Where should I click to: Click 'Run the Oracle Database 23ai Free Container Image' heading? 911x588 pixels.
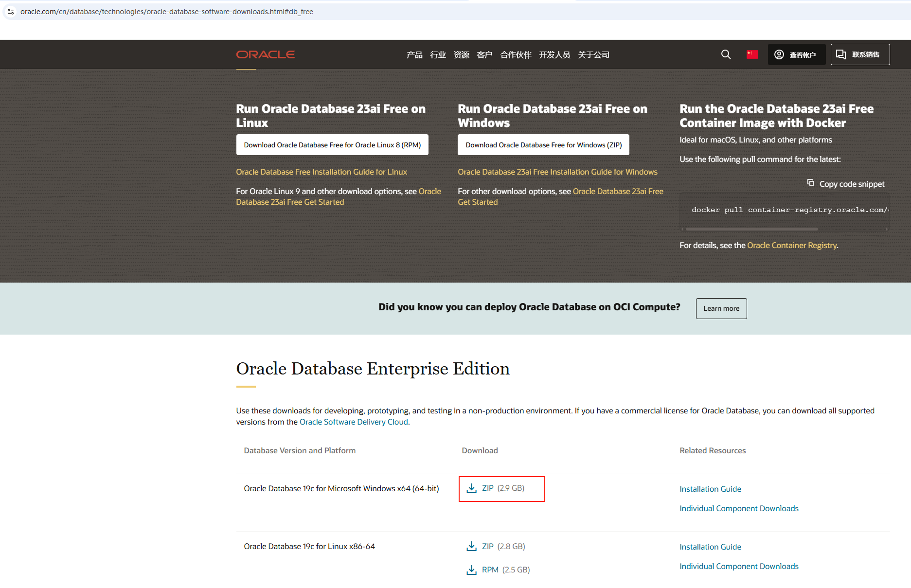click(x=777, y=116)
